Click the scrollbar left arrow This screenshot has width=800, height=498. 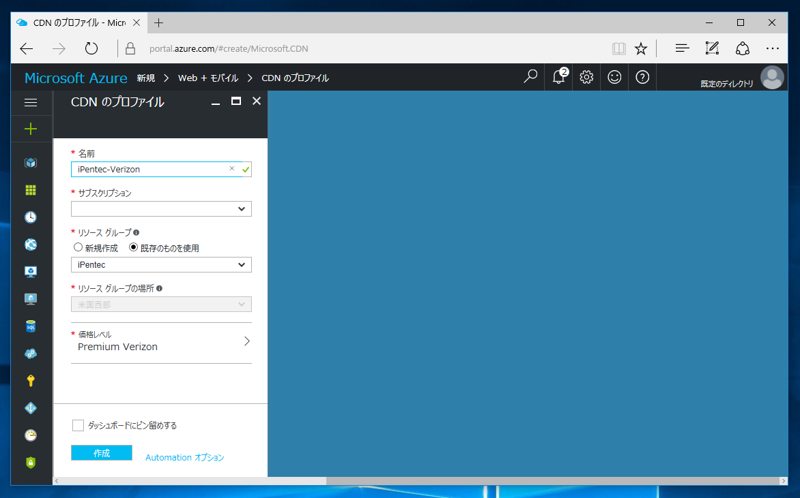coord(57,481)
